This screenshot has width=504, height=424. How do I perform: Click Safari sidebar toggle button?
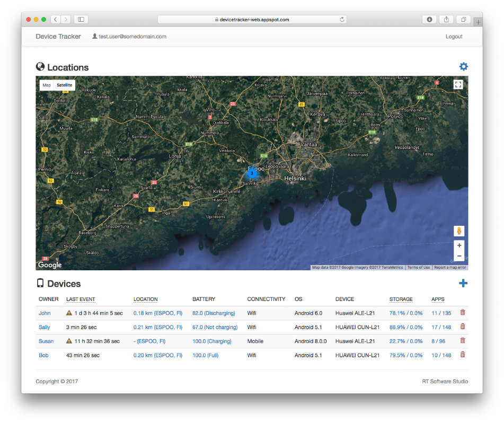point(81,20)
